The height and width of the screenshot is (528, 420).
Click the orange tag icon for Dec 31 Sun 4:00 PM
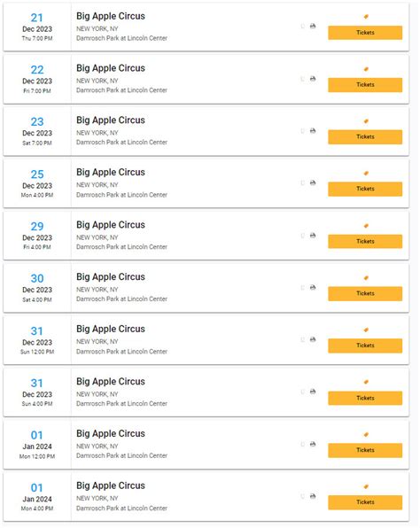pyautogui.click(x=366, y=382)
